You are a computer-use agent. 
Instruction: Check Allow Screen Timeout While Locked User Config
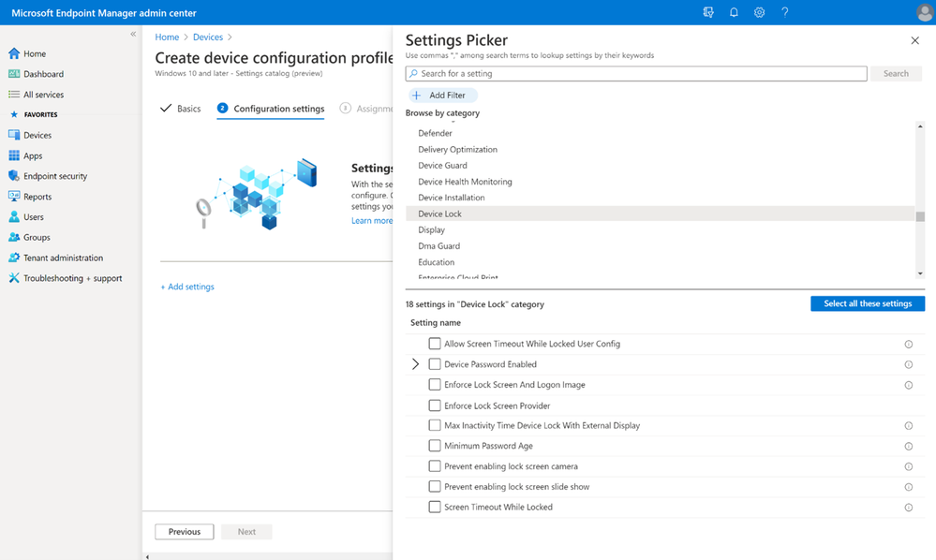(x=435, y=344)
